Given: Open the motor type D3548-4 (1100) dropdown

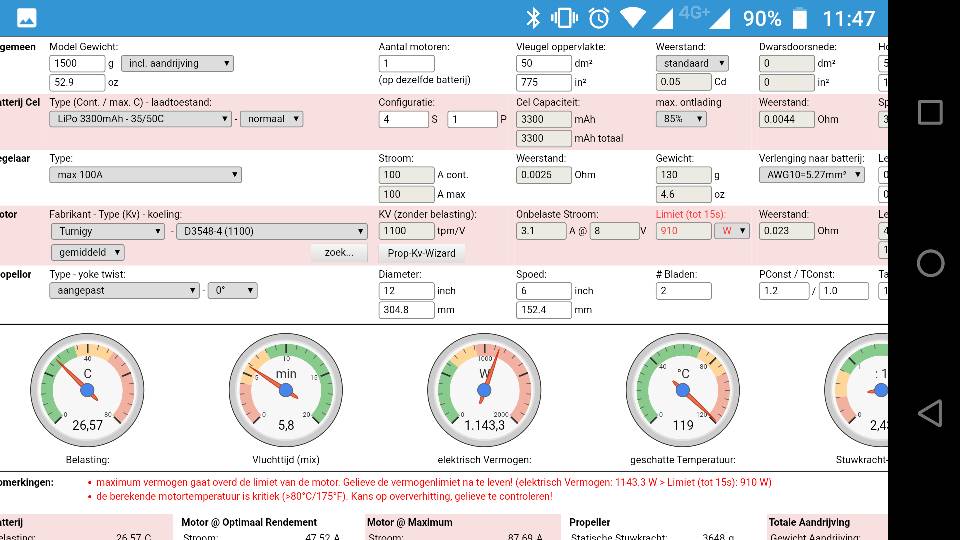Looking at the screenshot, I should coord(272,231).
